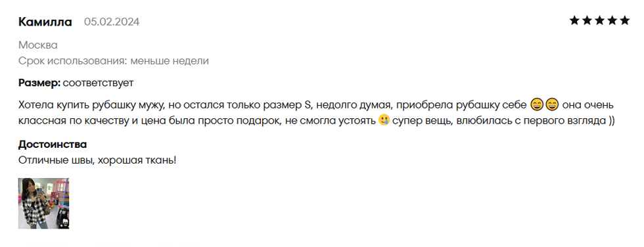The image size is (644, 247).
Task: Click the first star in the rating
Action: 574,20
